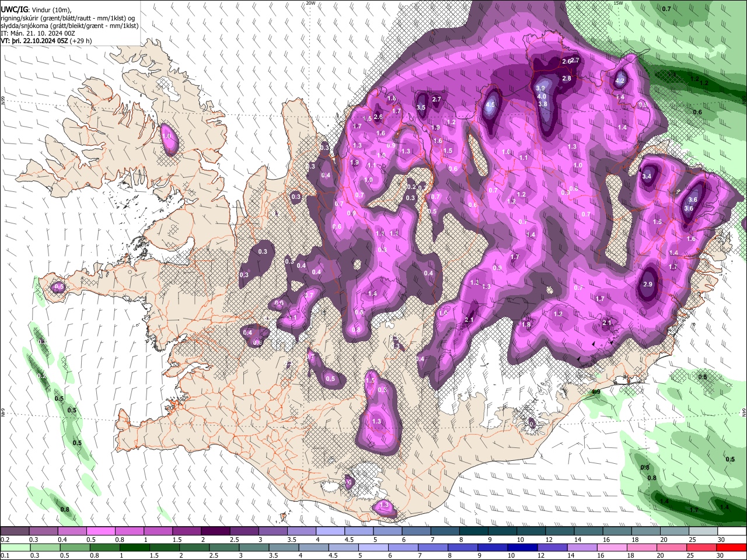
Task: Click the 'slydda/snjókoma' legend description line
Action: [x=69, y=26]
